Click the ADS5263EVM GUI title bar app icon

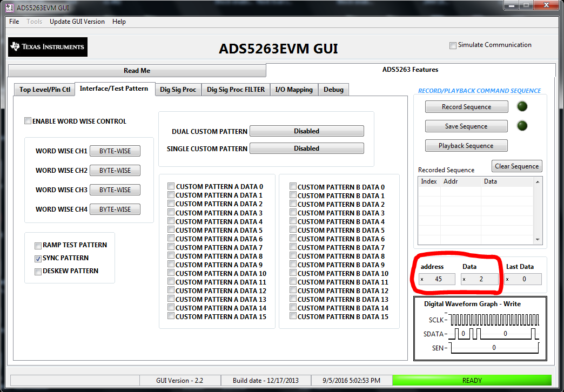pyautogui.click(x=9, y=8)
